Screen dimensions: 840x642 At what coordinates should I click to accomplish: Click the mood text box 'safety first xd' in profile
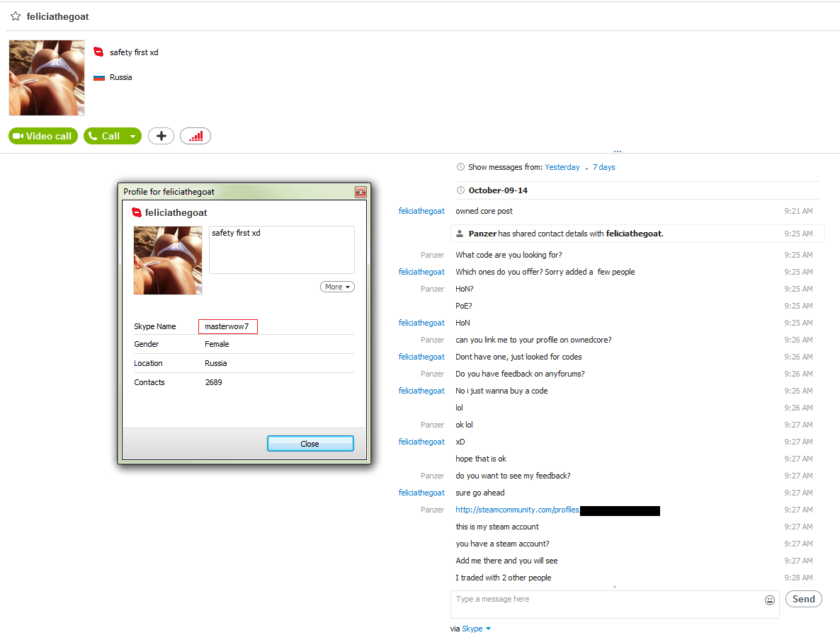point(282,250)
